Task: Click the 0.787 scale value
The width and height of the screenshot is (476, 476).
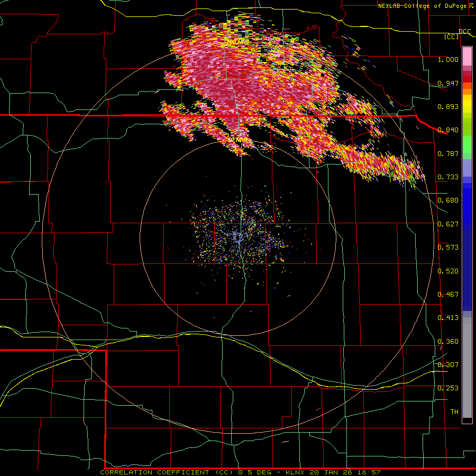Action: (448, 153)
